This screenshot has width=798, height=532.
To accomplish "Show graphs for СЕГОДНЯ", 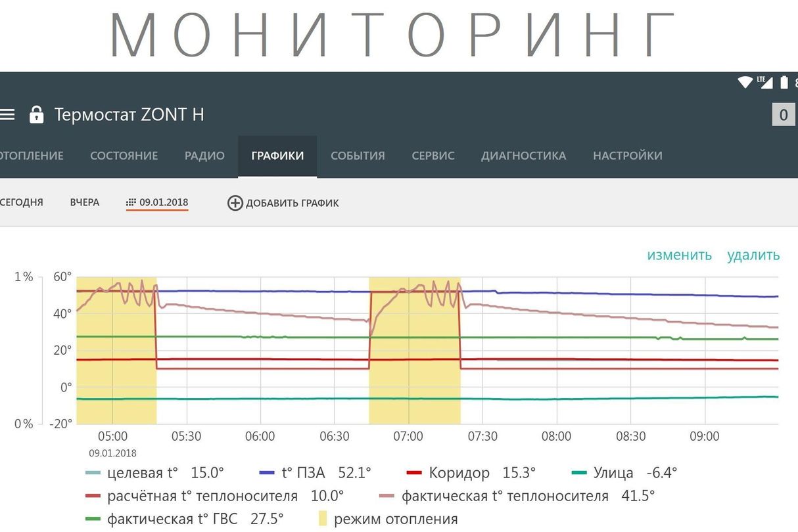I will click(x=22, y=202).
